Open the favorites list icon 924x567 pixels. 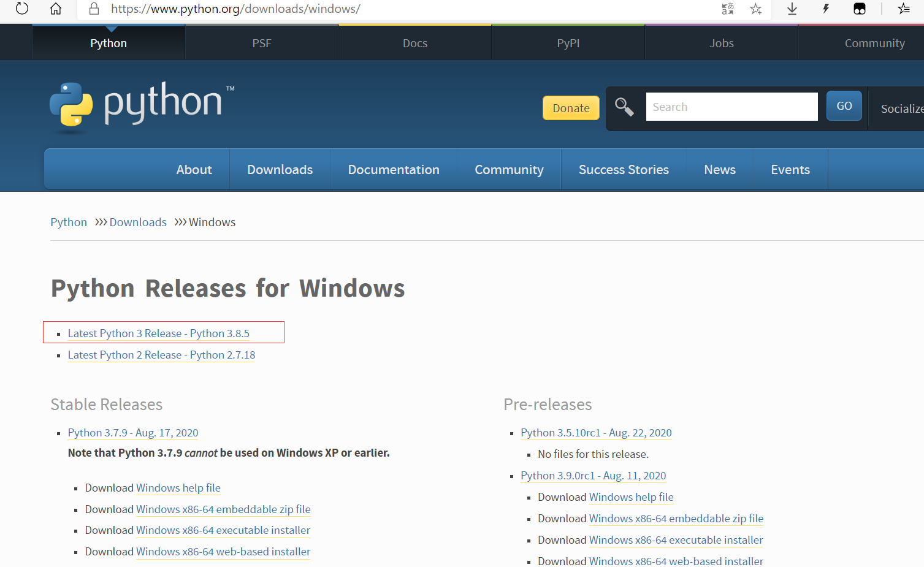point(904,9)
